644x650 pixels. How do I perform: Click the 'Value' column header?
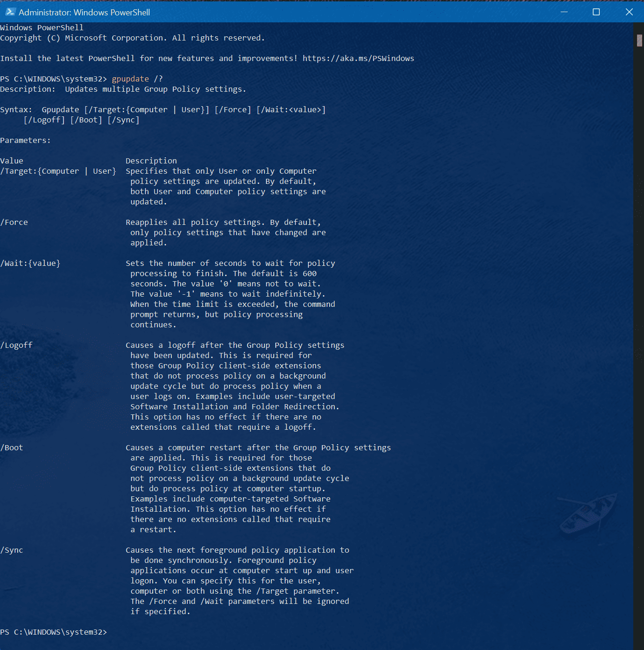pos(12,161)
